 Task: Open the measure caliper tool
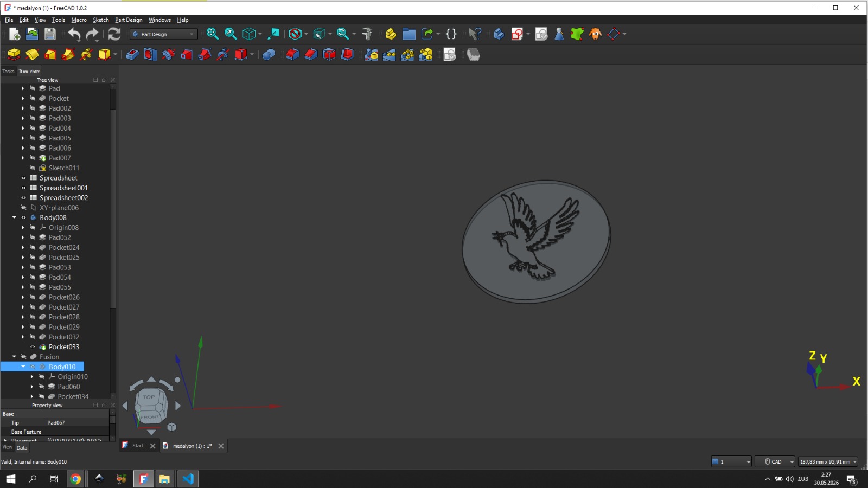coord(367,34)
